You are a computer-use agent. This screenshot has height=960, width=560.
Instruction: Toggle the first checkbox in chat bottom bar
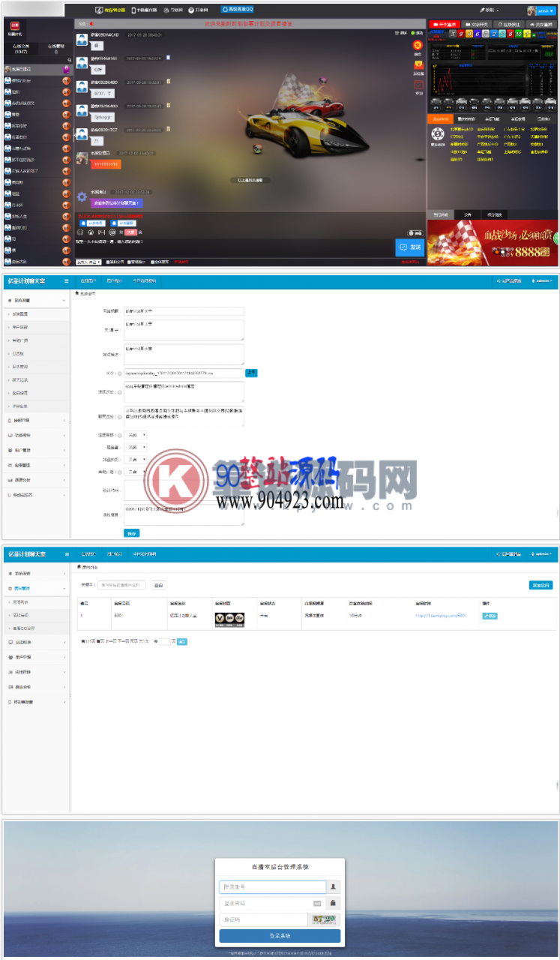pyautogui.click(x=108, y=262)
